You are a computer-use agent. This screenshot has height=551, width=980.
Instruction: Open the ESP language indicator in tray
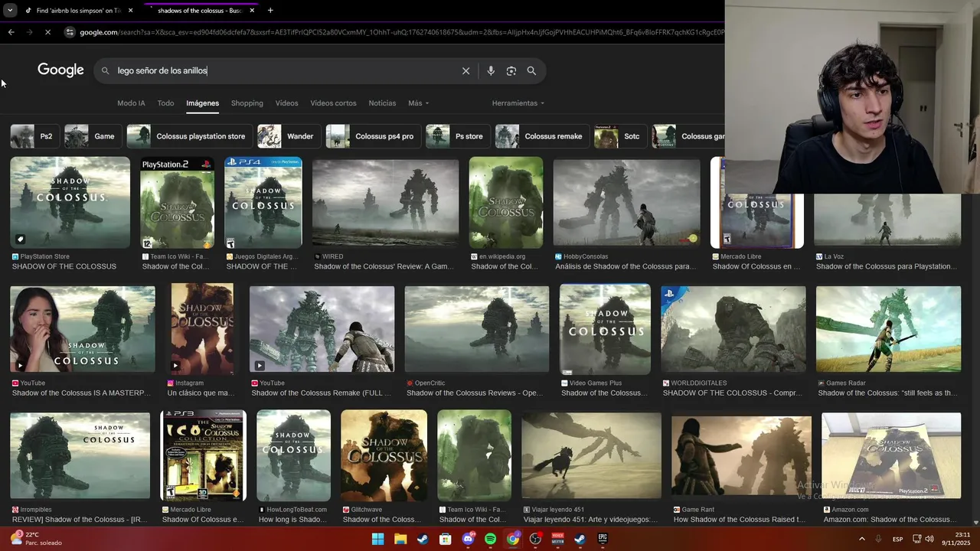897,539
